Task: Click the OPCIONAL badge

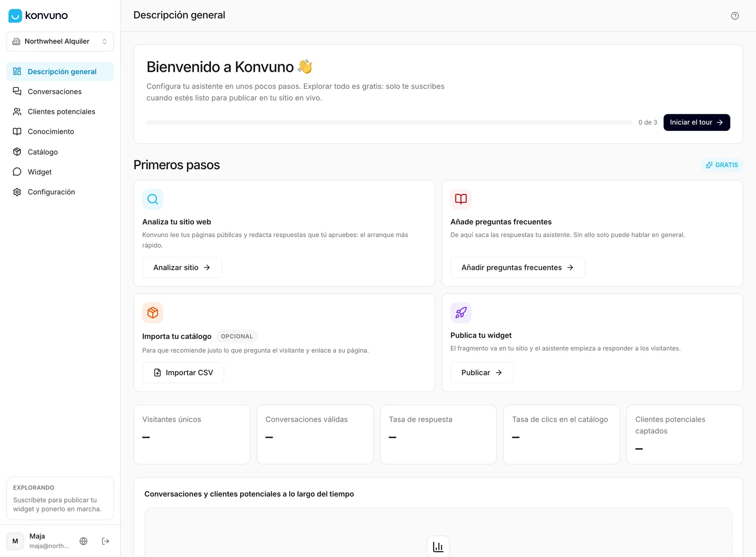Action: [x=237, y=336]
